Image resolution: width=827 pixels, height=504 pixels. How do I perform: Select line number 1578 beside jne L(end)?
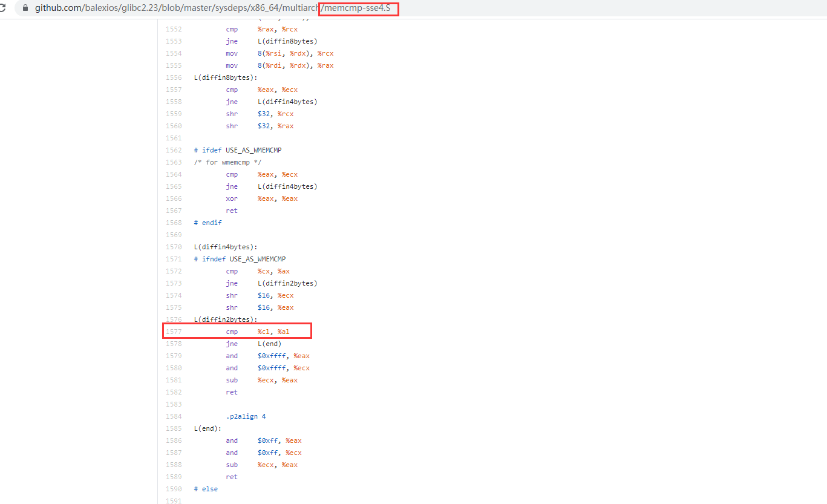[174, 343]
